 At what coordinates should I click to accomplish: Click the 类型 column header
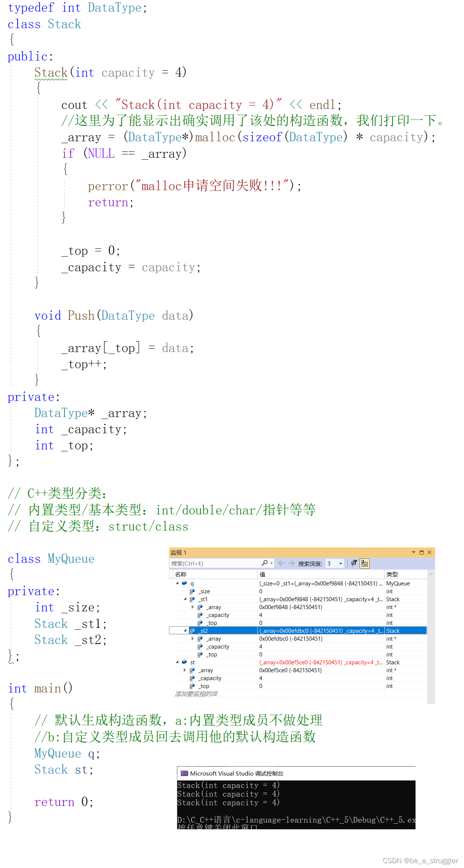(x=406, y=574)
